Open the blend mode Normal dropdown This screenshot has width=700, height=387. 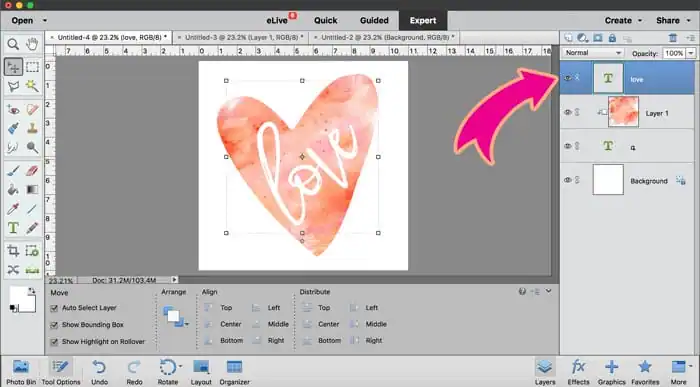(x=592, y=53)
